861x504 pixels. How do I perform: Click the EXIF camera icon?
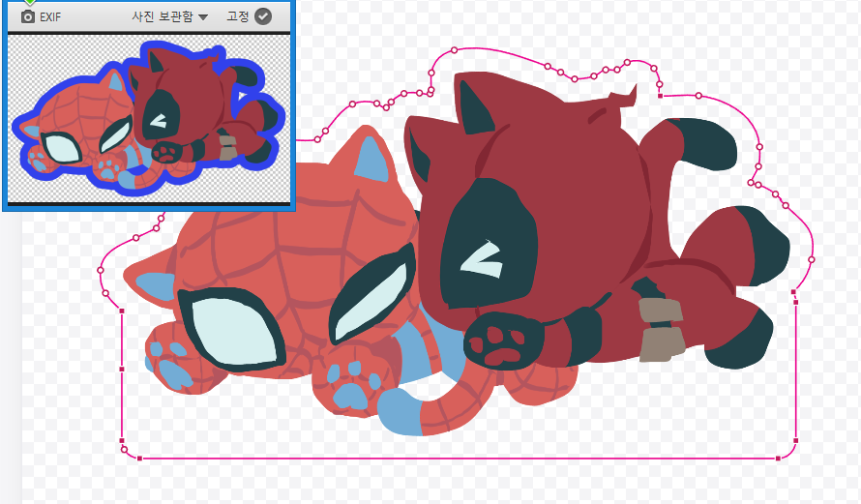tap(27, 17)
